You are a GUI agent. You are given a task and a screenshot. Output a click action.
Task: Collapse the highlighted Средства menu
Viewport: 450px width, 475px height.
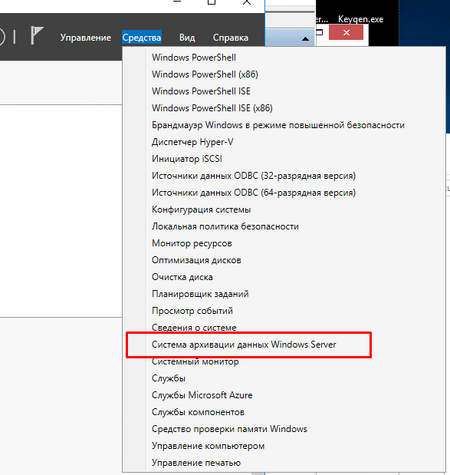[x=142, y=38]
